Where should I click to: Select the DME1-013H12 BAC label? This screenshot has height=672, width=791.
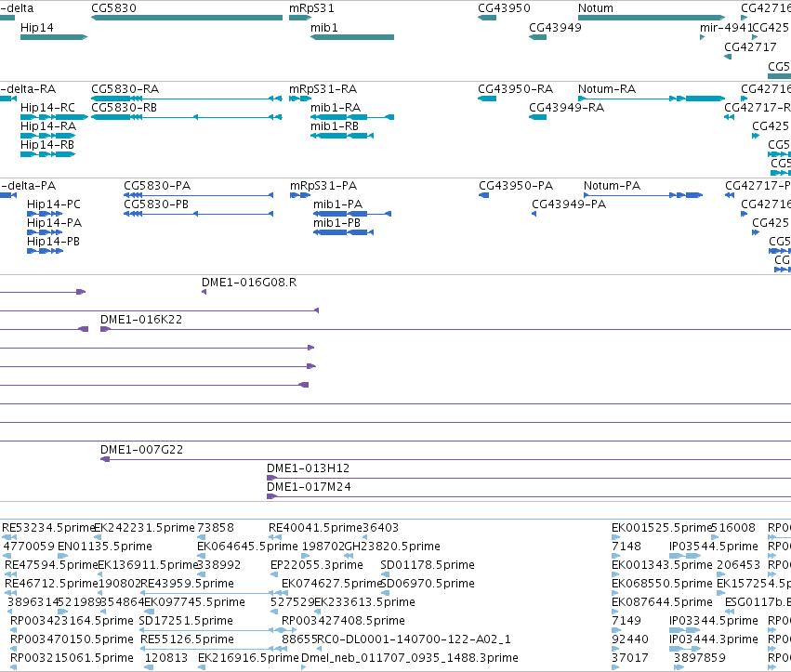309,468
